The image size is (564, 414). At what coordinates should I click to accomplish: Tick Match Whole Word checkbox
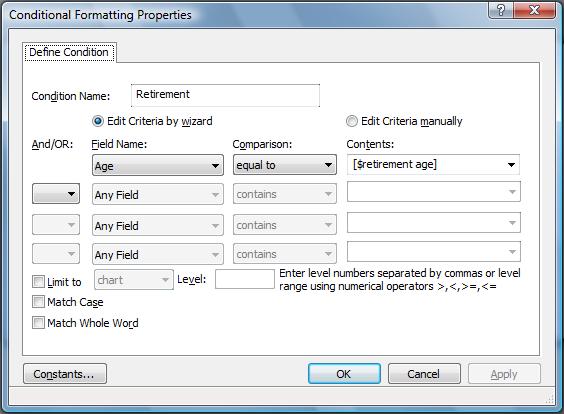point(38,323)
